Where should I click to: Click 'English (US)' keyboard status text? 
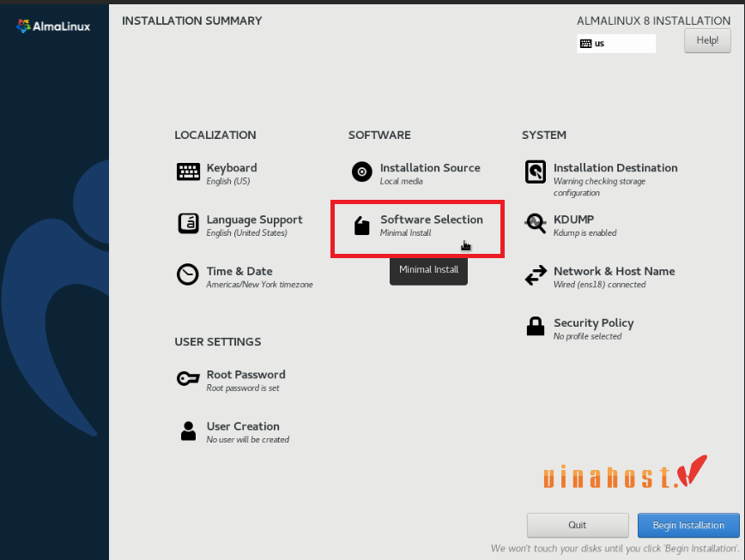pyautogui.click(x=228, y=181)
